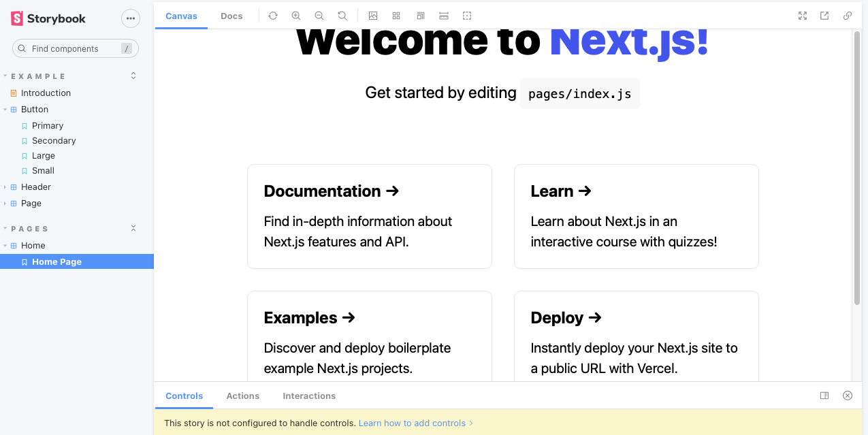Image resolution: width=868 pixels, height=435 pixels.
Task: Click the remount component icon
Action: coord(273,16)
